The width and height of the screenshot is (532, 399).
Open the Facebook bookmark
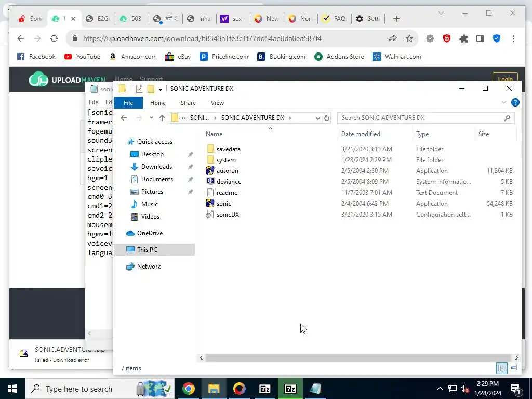(x=36, y=57)
